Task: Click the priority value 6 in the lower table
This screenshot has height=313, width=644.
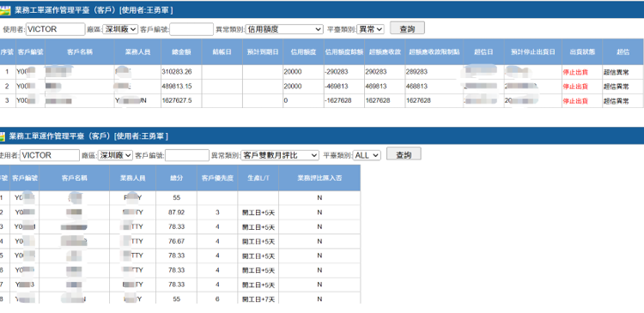Action: pyautogui.click(x=217, y=299)
